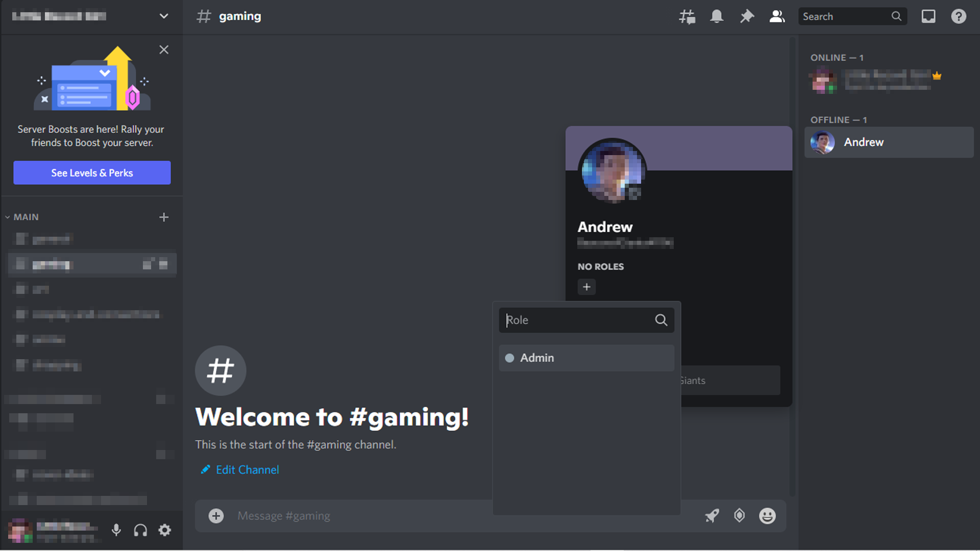
Task: Click the add role plus button
Action: [586, 286]
